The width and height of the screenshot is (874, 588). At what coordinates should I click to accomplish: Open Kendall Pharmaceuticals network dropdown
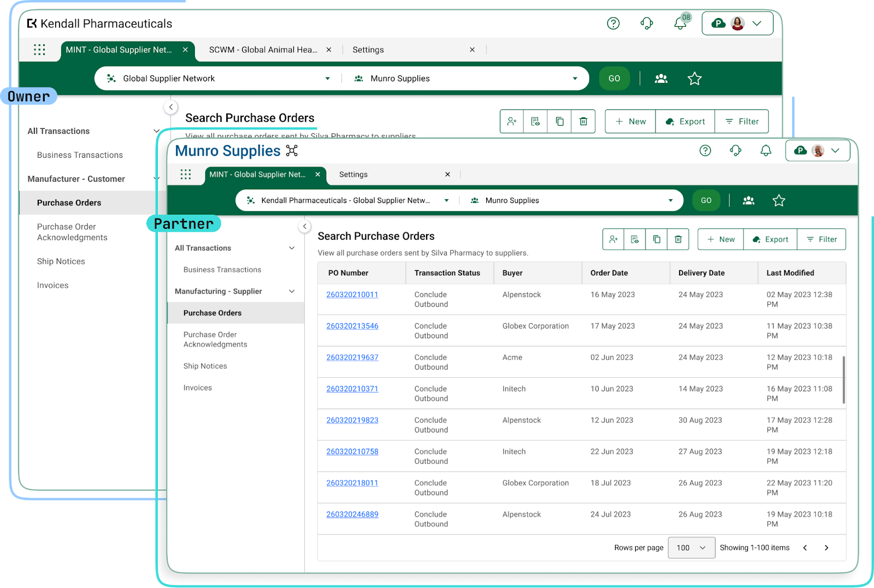pos(348,200)
